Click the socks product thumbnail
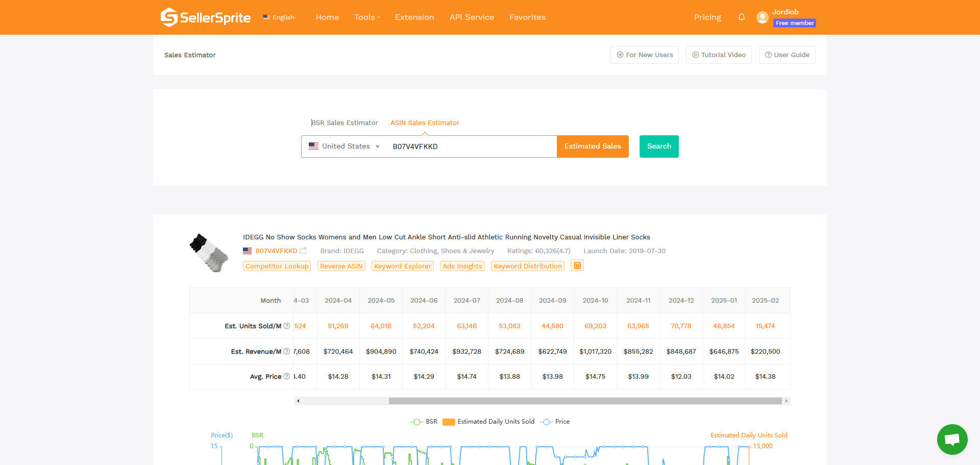 (209, 253)
